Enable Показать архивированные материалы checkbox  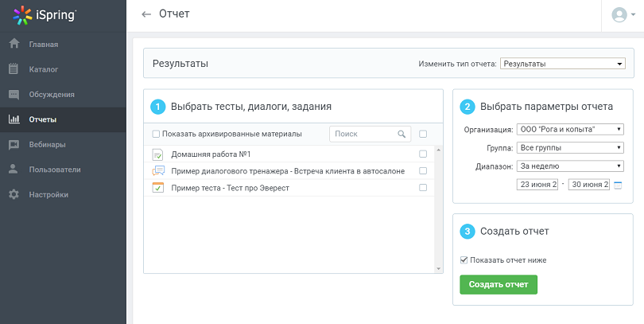pos(156,135)
